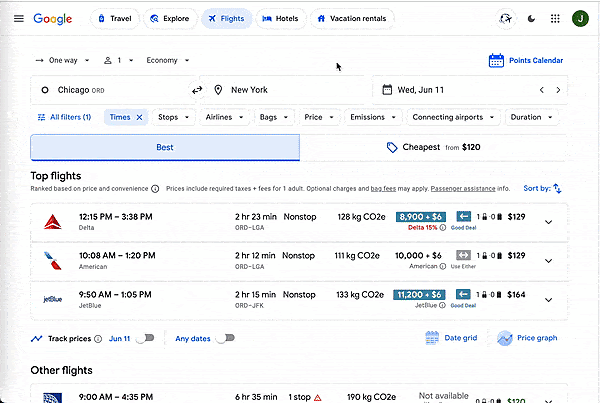Screen dimensions: 600x403
Task: Swap origin and destination cities
Action: [x=197, y=90]
